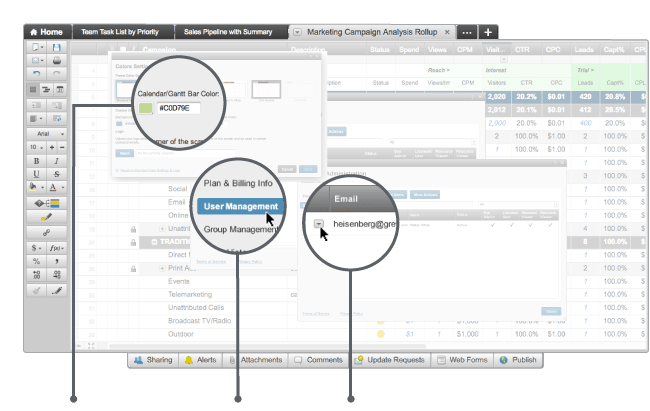Switch to Calendar view
Viewport: 650px width, 411px height.
tap(60, 89)
